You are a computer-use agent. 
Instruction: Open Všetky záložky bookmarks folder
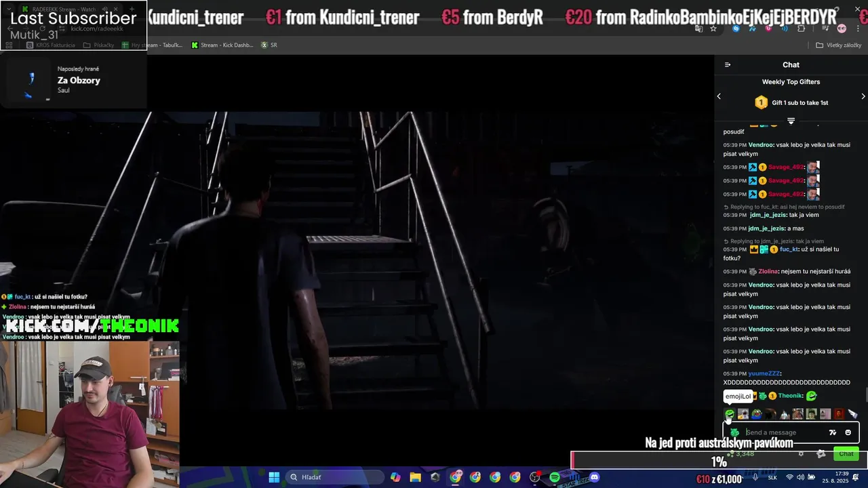pyautogui.click(x=838, y=45)
